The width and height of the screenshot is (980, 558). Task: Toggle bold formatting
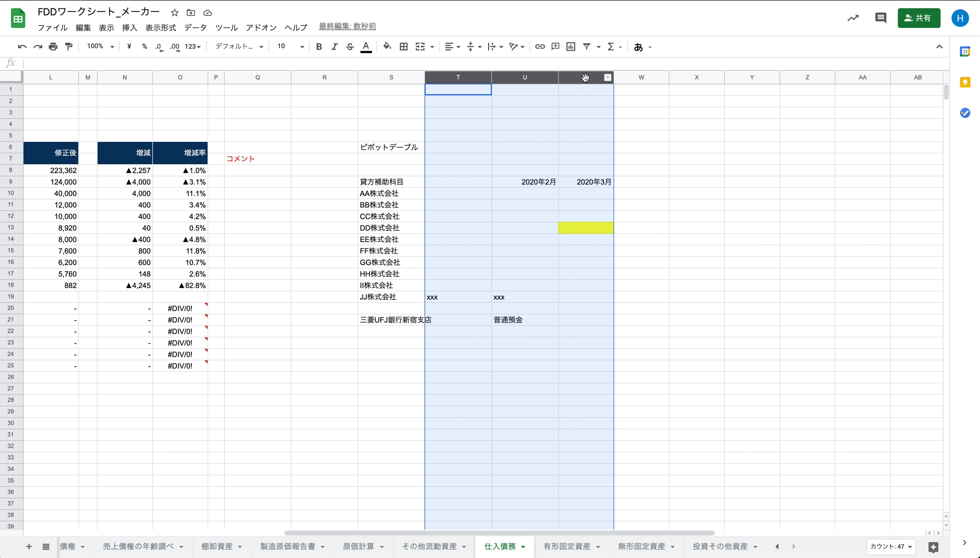pyautogui.click(x=319, y=46)
